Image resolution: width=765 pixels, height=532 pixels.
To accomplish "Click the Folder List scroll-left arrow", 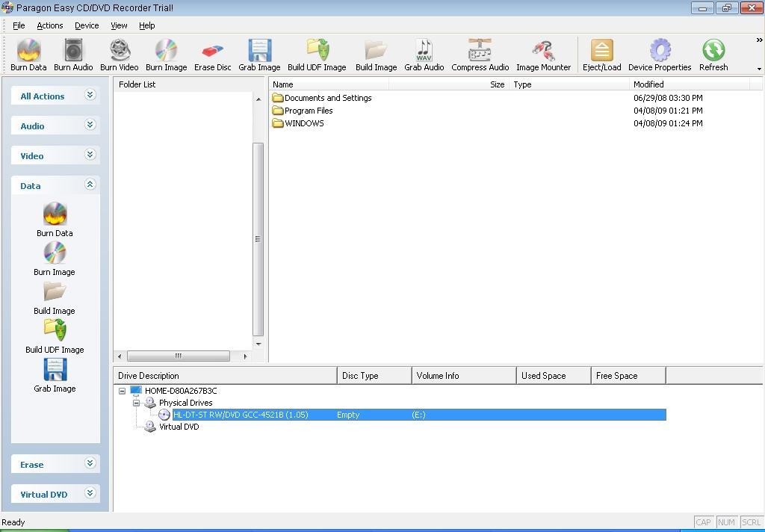I will point(120,356).
